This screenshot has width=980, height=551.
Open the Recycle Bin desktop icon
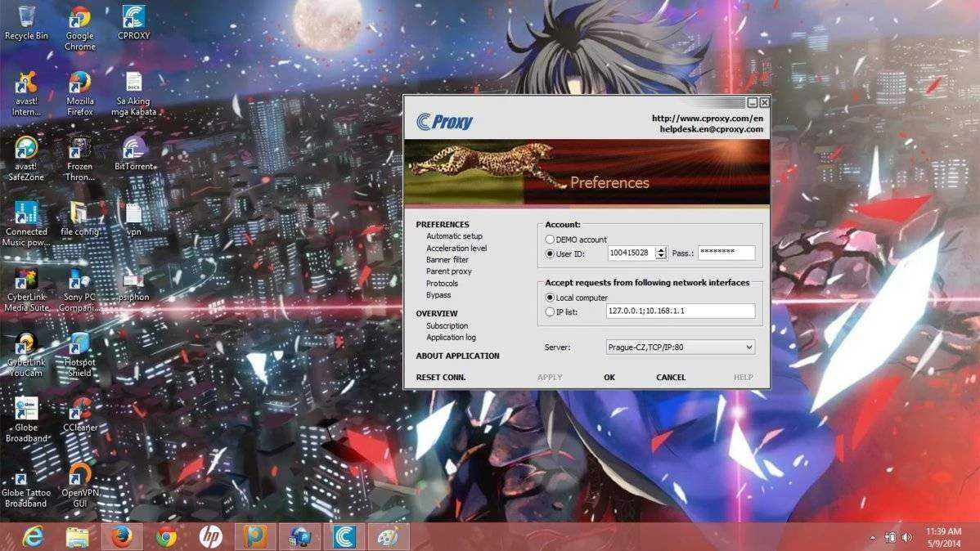coord(26,23)
